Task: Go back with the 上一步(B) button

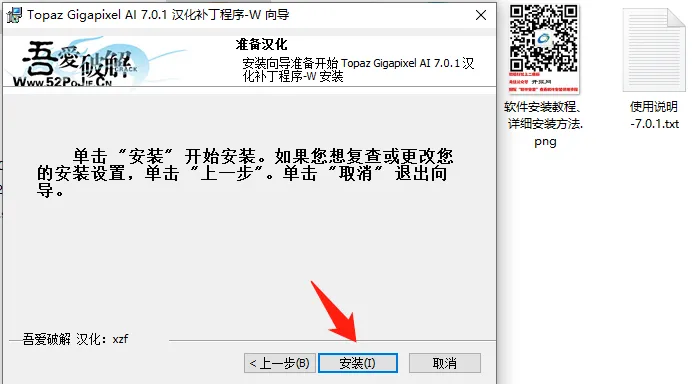Action: (x=280, y=363)
